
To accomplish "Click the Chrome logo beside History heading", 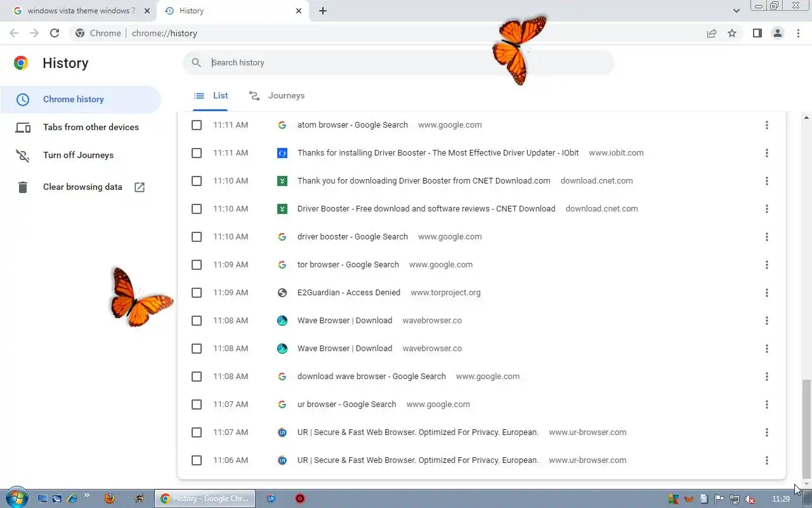I will [x=21, y=62].
